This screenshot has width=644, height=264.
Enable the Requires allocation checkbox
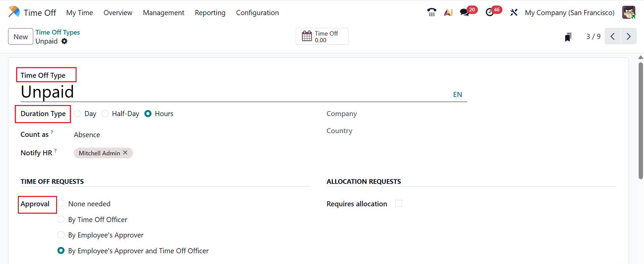click(399, 203)
